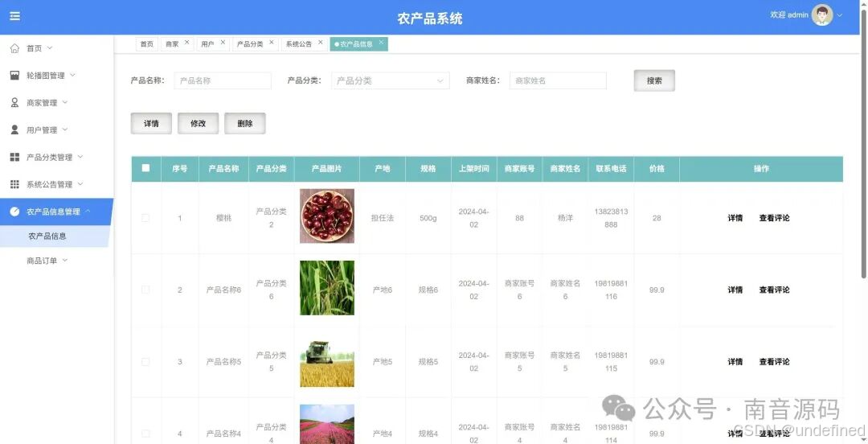The width and height of the screenshot is (868, 444).
Task: Close the 系统公告 tab
Action: point(320,42)
